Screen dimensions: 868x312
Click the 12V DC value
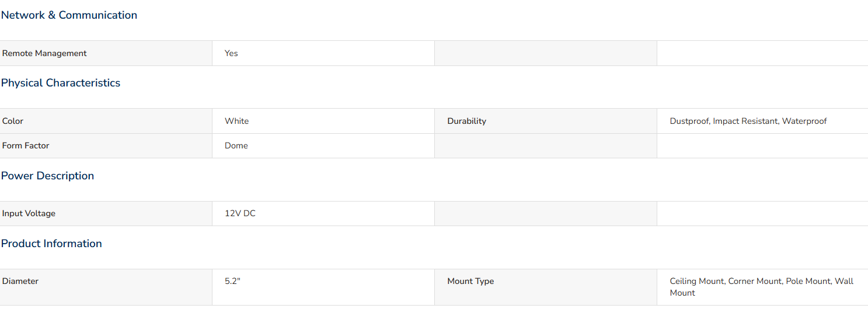tap(240, 213)
